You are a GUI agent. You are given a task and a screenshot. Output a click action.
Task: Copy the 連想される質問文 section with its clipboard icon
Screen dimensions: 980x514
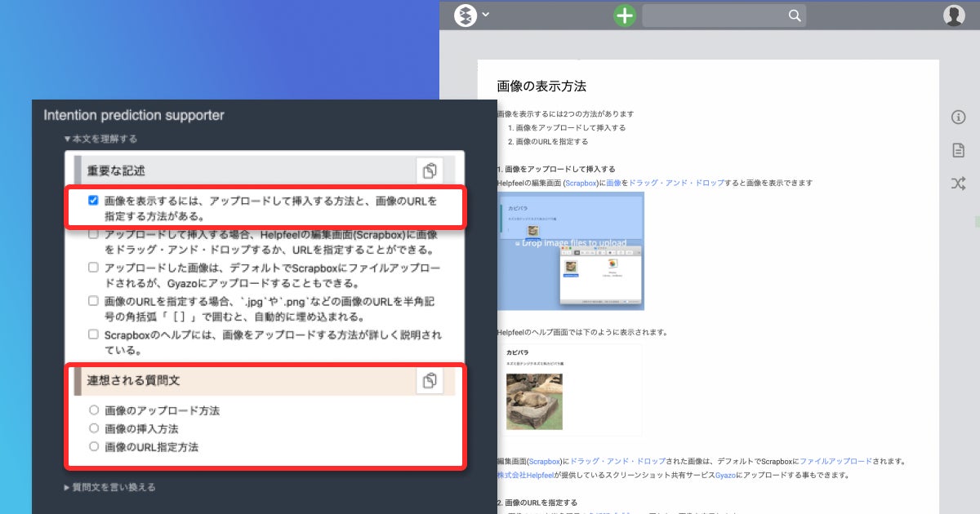430,380
